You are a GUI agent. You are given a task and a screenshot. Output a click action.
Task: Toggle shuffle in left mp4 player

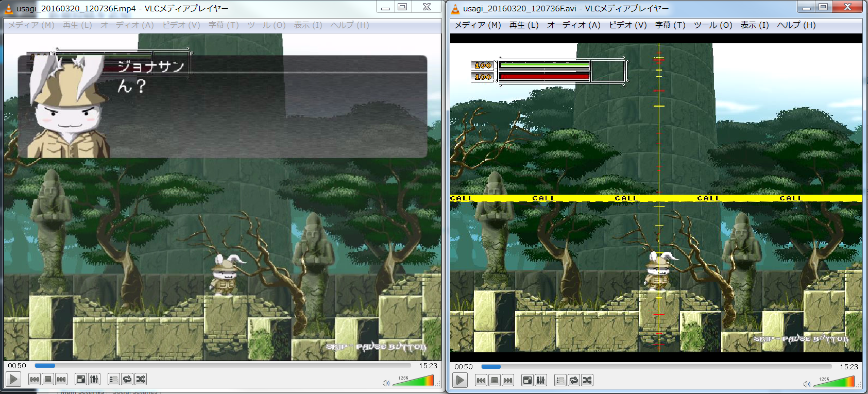click(x=141, y=380)
